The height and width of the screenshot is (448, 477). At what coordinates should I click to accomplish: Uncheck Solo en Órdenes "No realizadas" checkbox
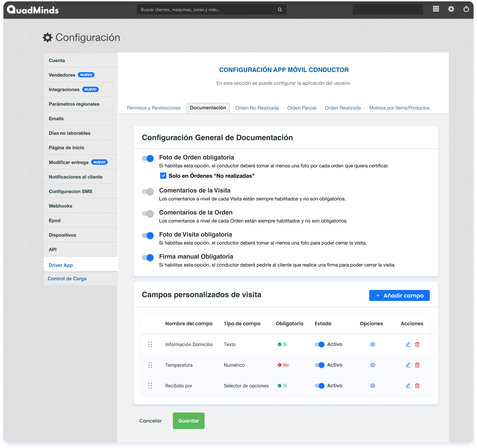[163, 176]
